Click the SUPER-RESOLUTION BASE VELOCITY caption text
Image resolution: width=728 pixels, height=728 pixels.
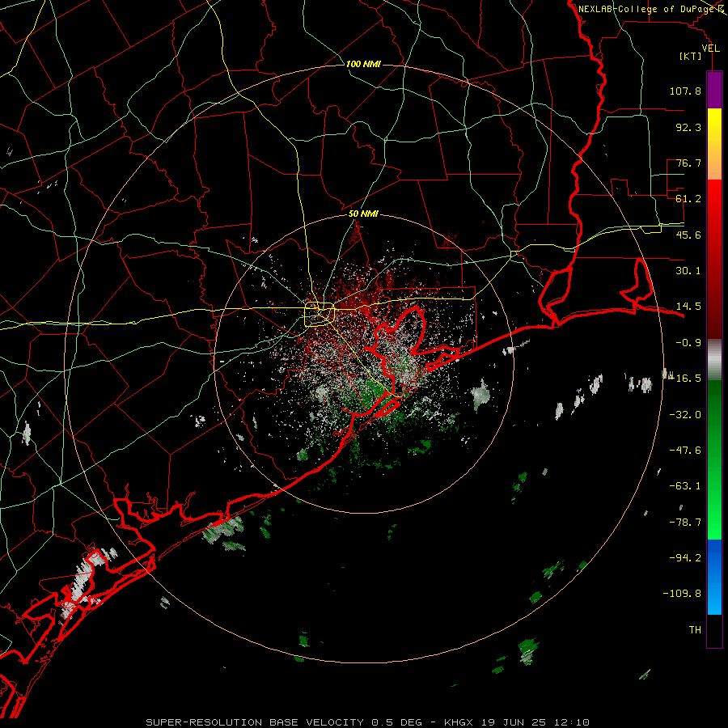[x=256, y=722]
